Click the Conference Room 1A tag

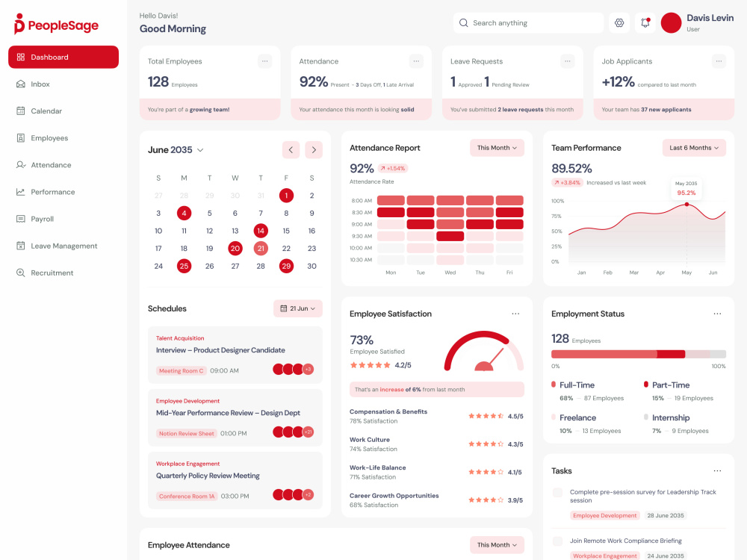click(187, 497)
